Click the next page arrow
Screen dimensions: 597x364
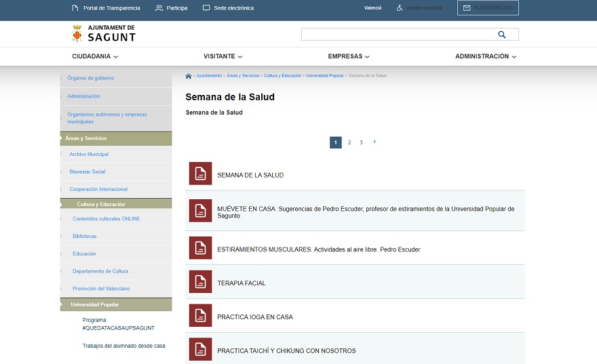pyautogui.click(x=374, y=142)
